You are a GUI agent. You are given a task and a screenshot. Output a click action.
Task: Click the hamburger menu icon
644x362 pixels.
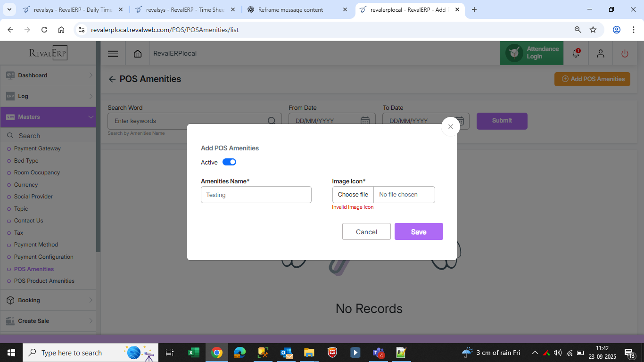click(x=113, y=53)
